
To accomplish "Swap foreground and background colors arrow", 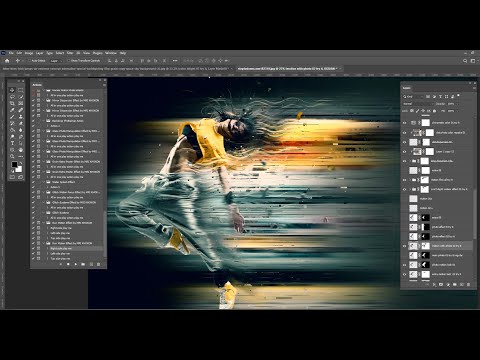I will click(21, 163).
